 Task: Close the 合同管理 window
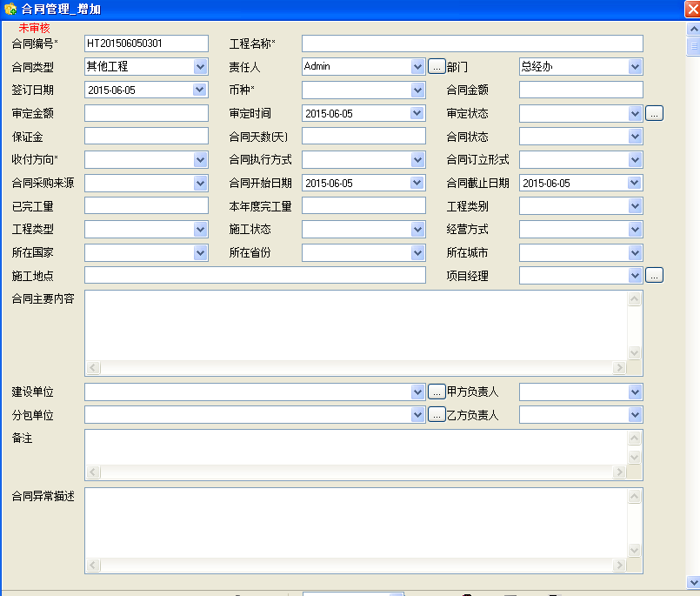(x=691, y=9)
